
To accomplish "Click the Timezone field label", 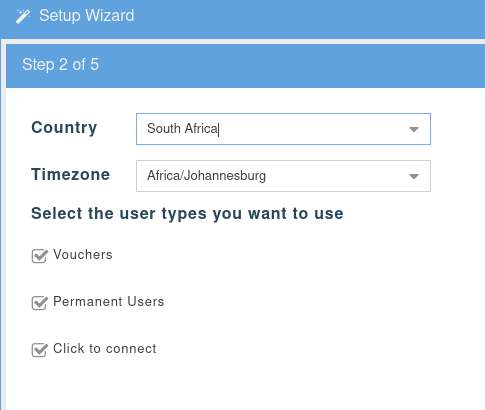I will click(70, 174).
